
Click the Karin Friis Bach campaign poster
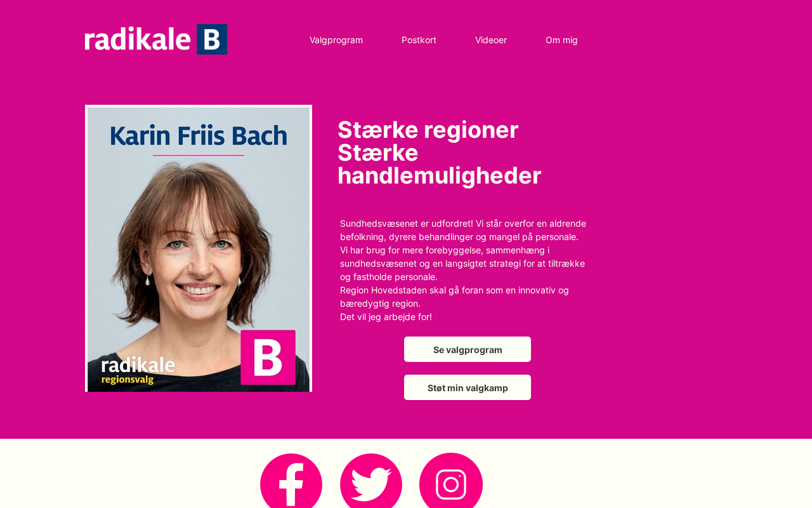point(199,248)
